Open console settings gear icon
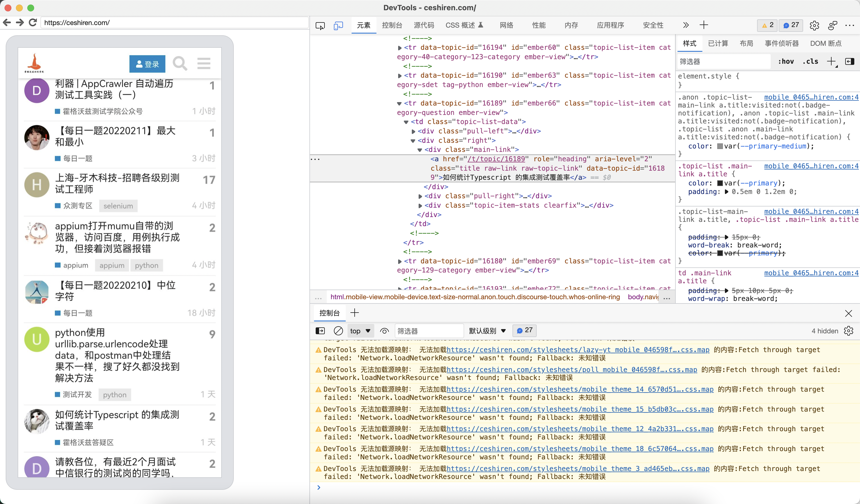Screen dimensions: 860x504 point(848,331)
